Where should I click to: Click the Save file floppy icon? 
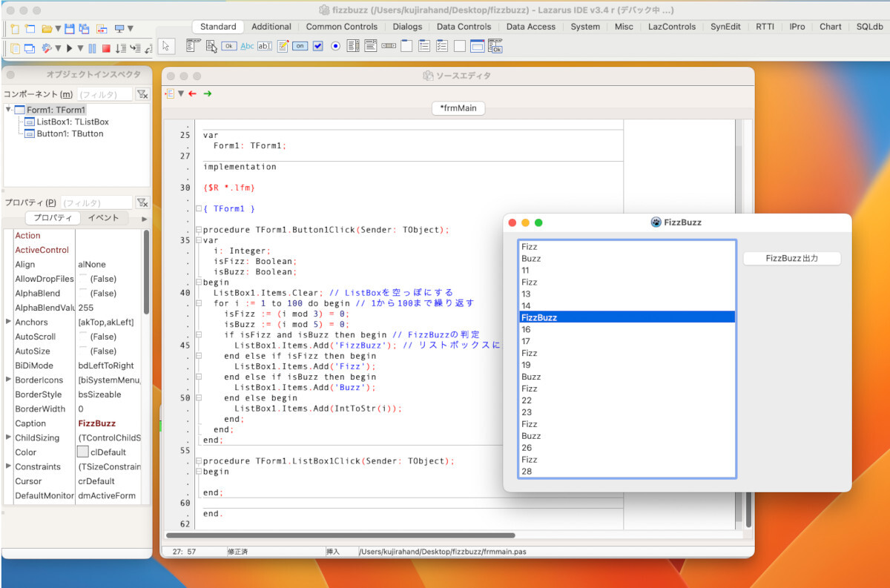coord(69,29)
